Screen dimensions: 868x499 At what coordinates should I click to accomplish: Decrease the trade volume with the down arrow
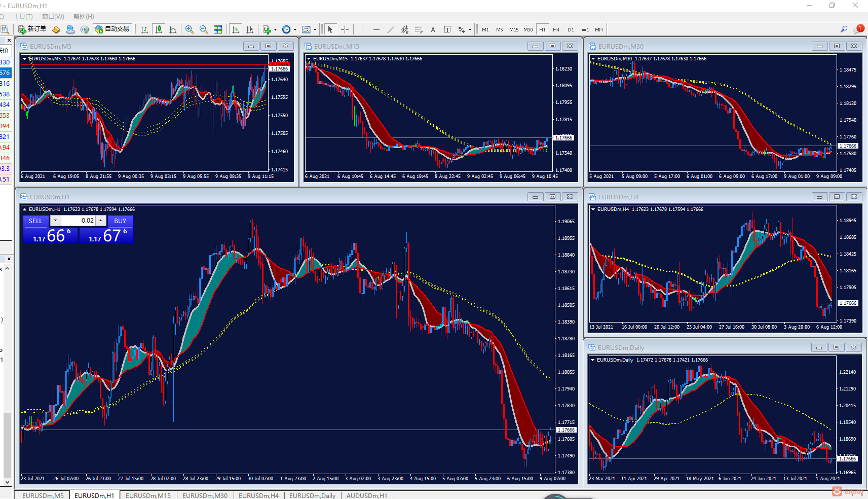[x=55, y=221]
